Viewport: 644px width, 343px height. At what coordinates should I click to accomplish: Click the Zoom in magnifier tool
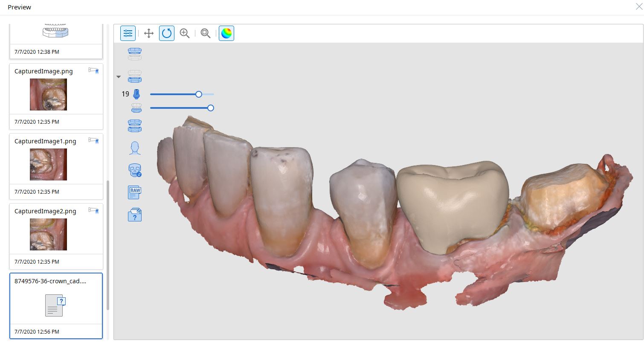coord(185,33)
